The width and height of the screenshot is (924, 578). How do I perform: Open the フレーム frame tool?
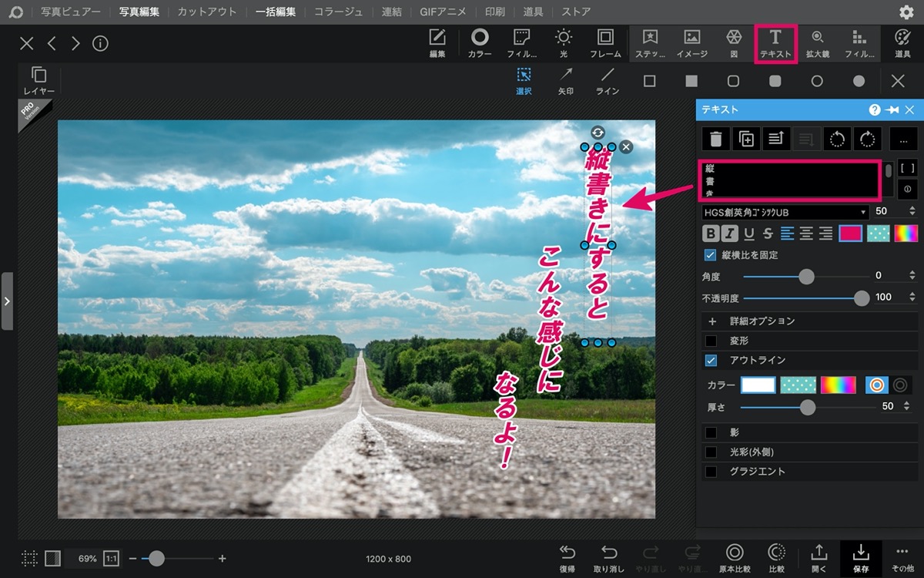[x=605, y=43]
